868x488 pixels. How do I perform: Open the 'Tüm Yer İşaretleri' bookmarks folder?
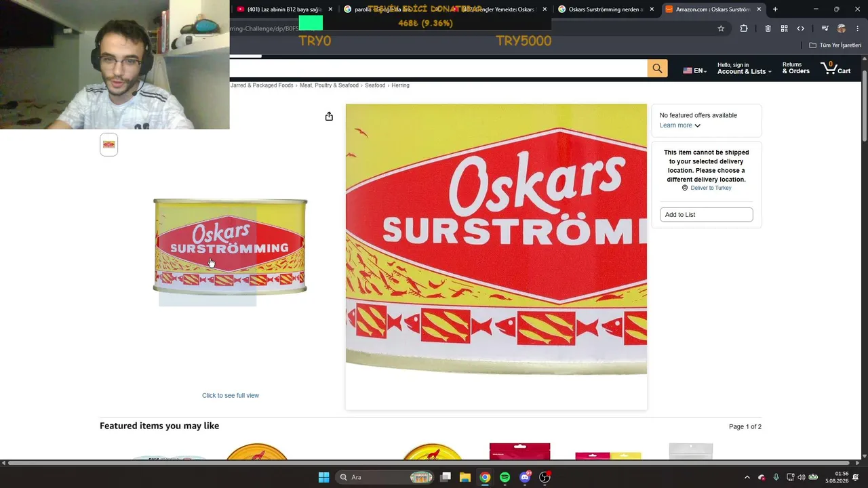click(835, 45)
